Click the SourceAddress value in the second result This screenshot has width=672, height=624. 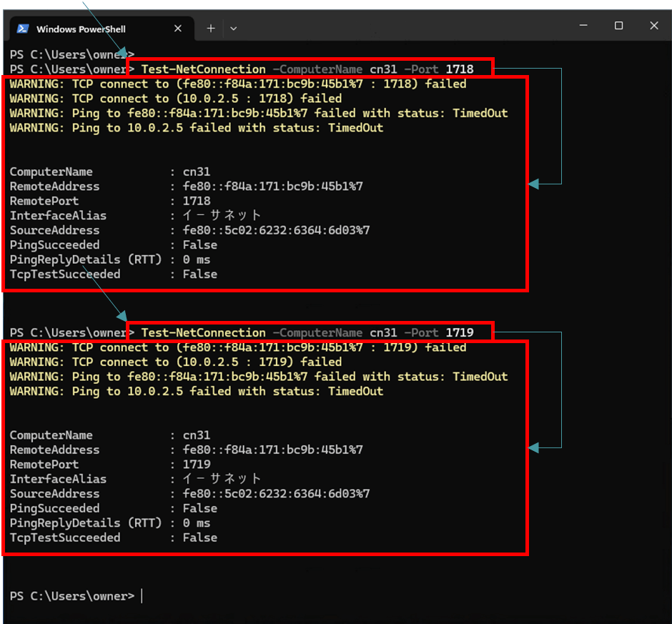(276, 494)
